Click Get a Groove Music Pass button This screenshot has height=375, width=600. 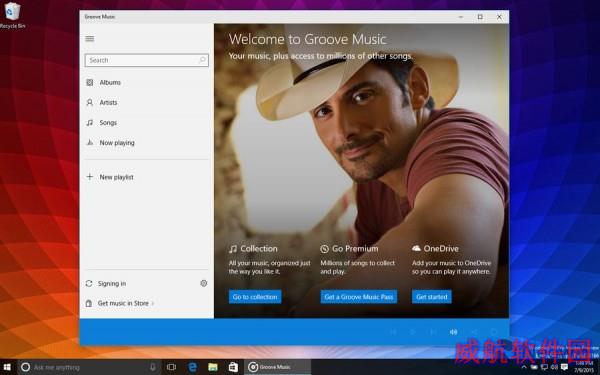[x=359, y=297]
